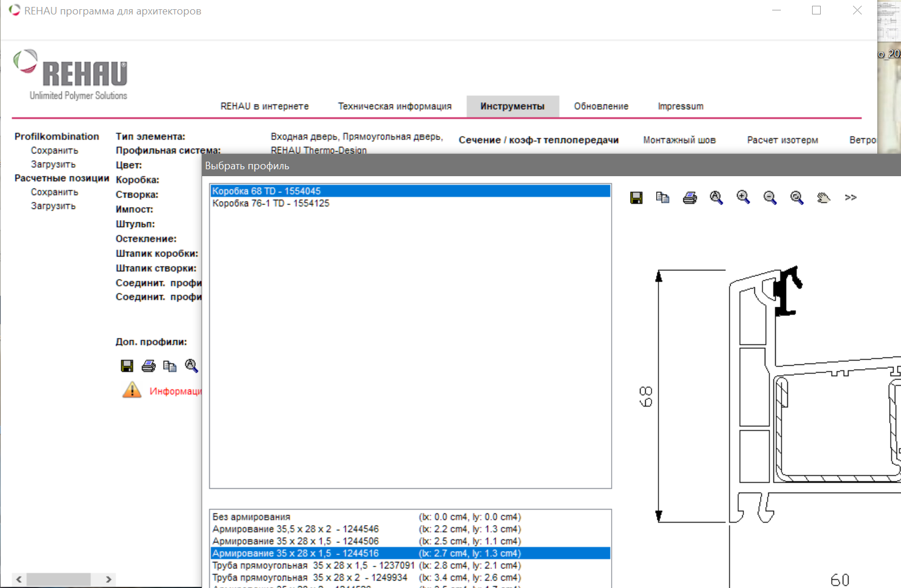
Task: Click the Створка: label
Action: pyautogui.click(x=137, y=195)
